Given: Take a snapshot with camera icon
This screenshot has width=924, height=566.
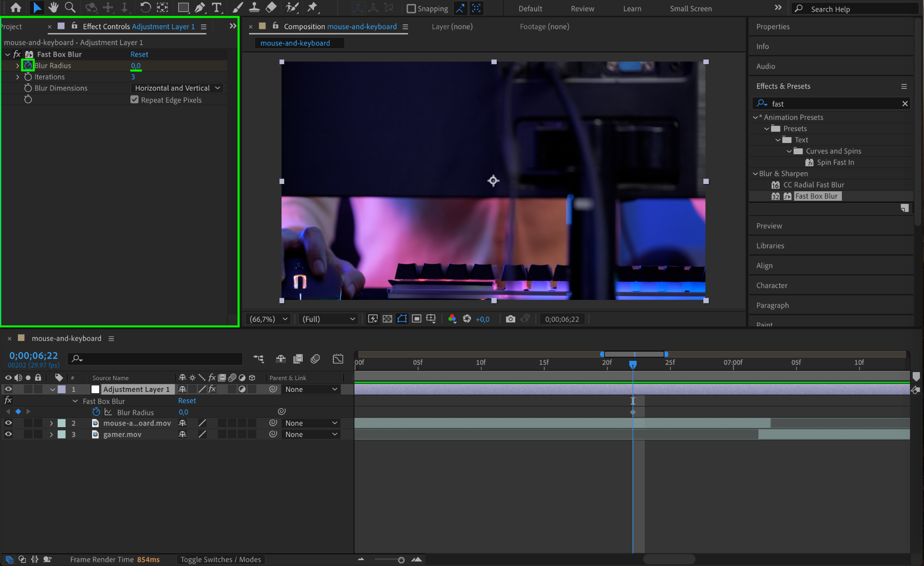Looking at the screenshot, I should coord(510,319).
